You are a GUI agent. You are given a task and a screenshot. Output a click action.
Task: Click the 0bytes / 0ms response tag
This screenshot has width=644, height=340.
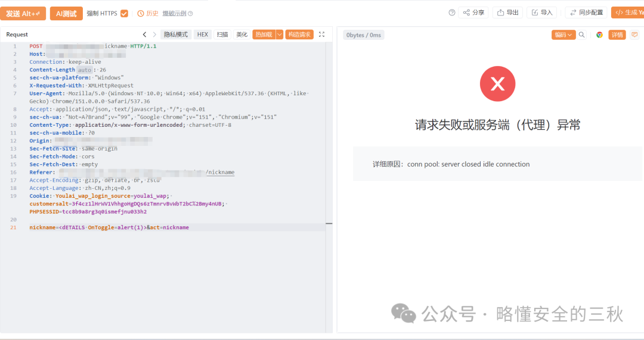[x=364, y=35]
